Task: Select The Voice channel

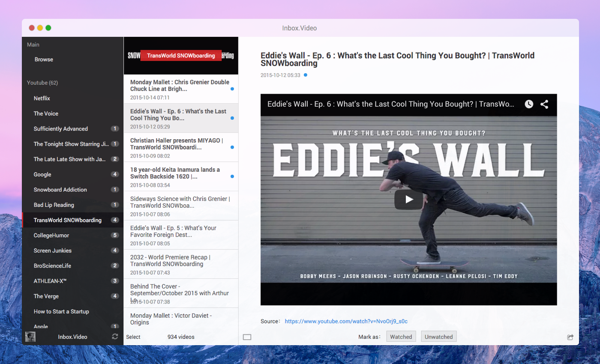Action: pyautogui.click(x=72, y=113)
